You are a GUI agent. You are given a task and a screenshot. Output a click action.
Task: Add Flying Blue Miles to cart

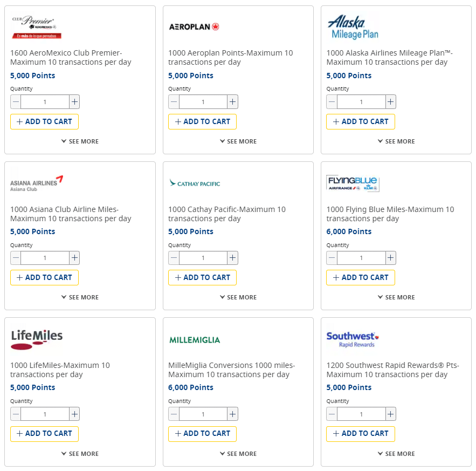360,277
